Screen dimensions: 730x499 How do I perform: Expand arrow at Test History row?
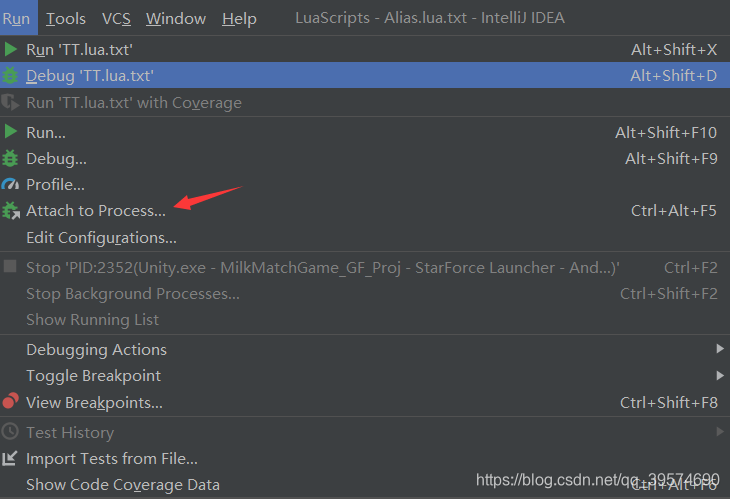(720, 432)
